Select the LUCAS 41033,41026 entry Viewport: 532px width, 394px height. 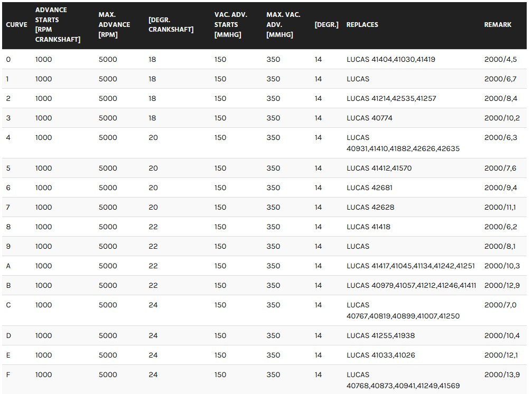point(380,355)
